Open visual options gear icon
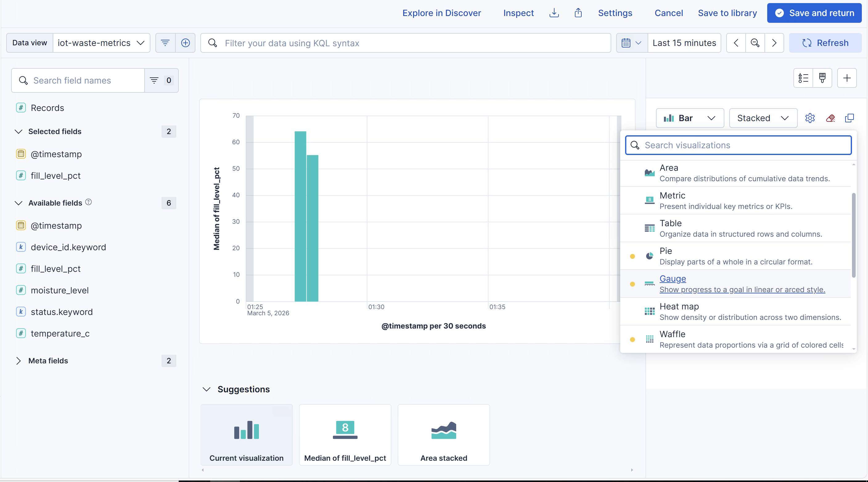 pyautogui.click(x=810, y=118)
